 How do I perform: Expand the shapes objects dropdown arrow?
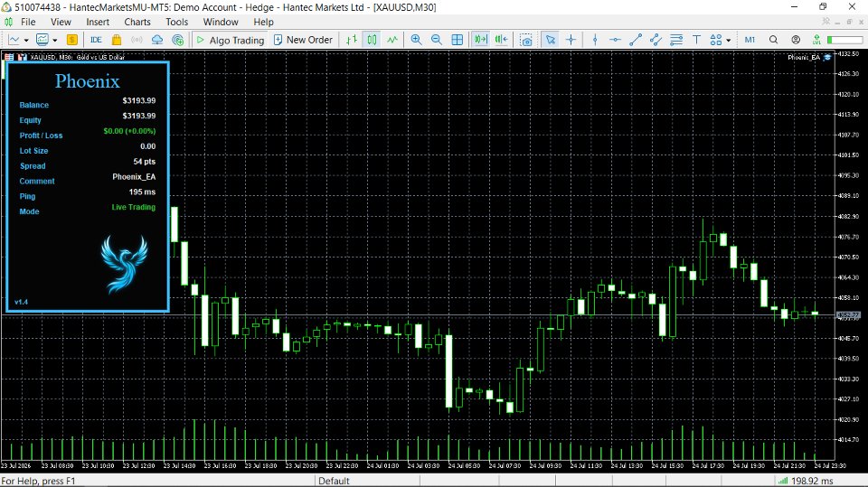[729, 41]
